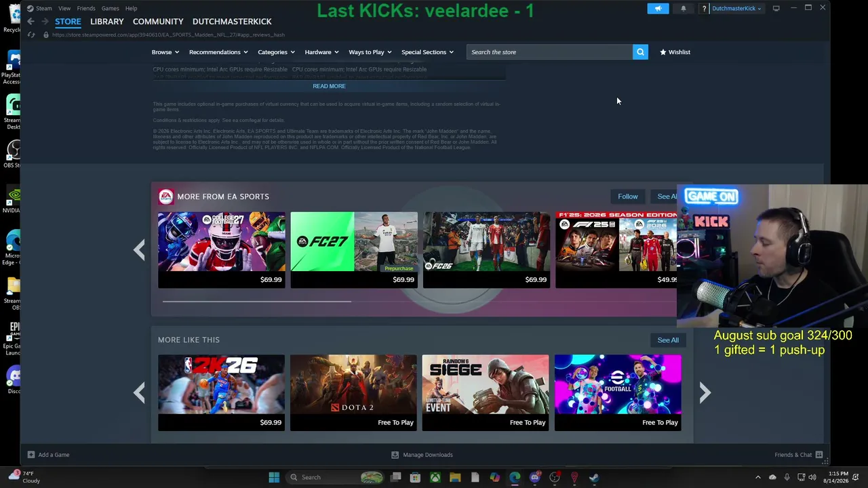Launch Microsoft Store from the taskbar
The image size is (868, 488).
[415, 477]
